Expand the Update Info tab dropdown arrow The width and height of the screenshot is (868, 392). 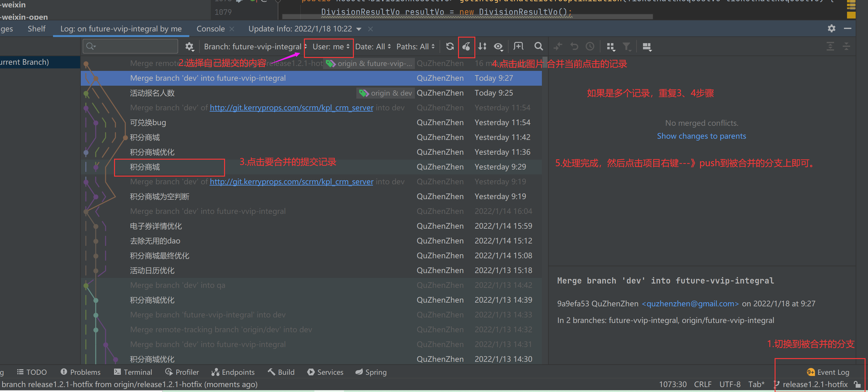click(x=359, y=29)
